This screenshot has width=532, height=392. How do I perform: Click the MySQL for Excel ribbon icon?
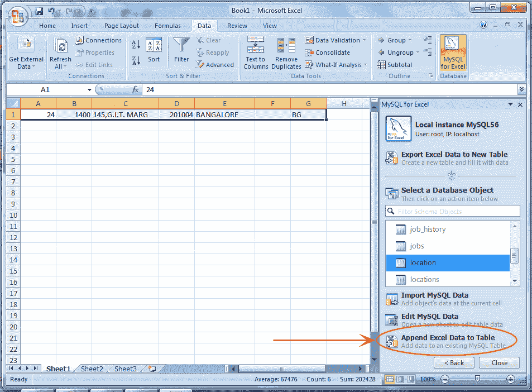point(453,51)
